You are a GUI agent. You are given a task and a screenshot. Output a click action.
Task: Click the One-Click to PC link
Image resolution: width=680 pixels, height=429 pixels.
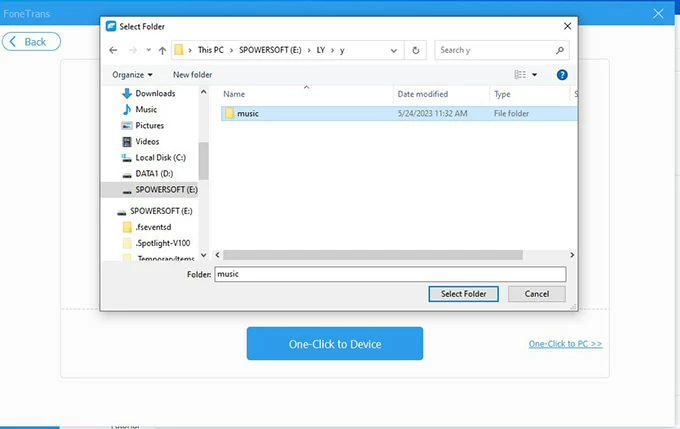tap(565, 344)
